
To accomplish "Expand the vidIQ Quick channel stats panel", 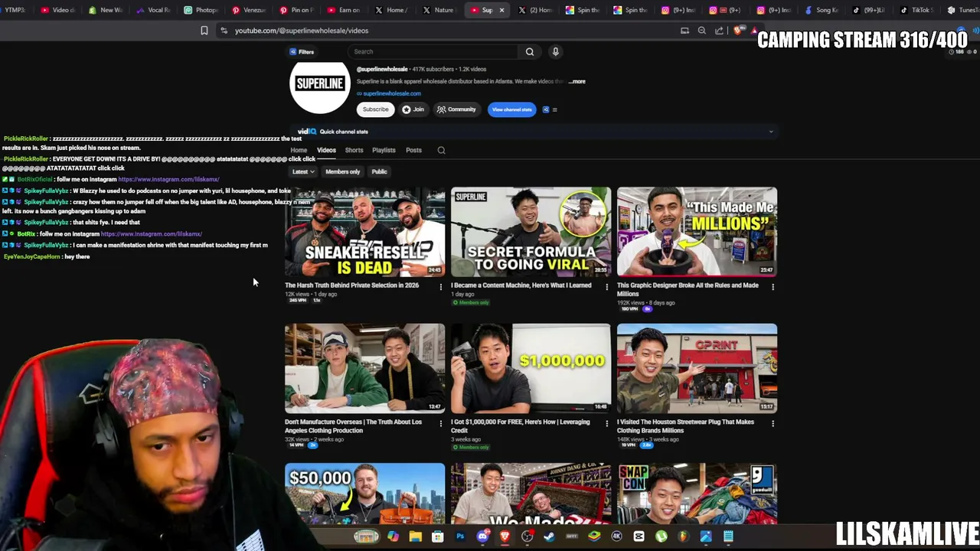I will 771,132.
